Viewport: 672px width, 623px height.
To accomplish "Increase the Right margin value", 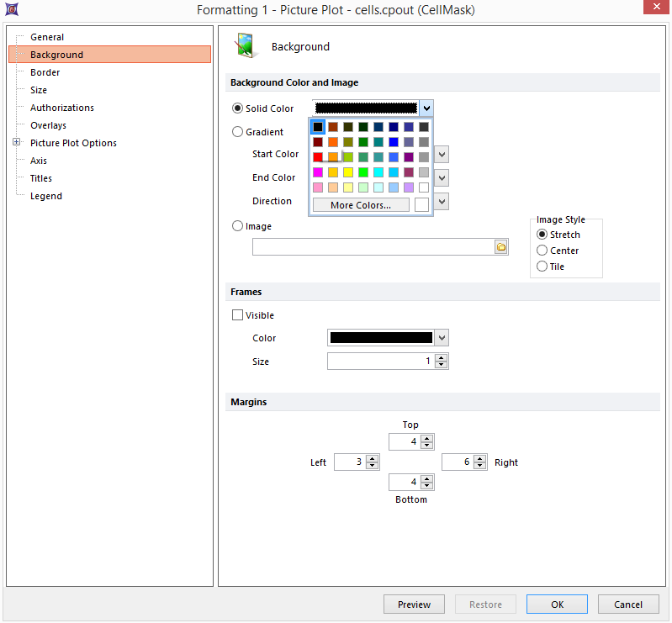I will [x=480, y=458].
